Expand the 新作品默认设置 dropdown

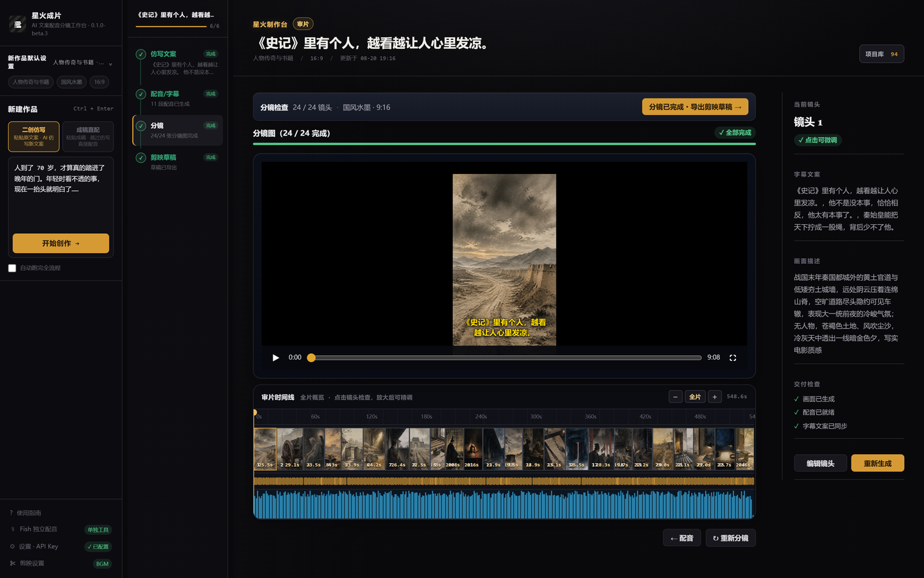(x=60, y=62)
